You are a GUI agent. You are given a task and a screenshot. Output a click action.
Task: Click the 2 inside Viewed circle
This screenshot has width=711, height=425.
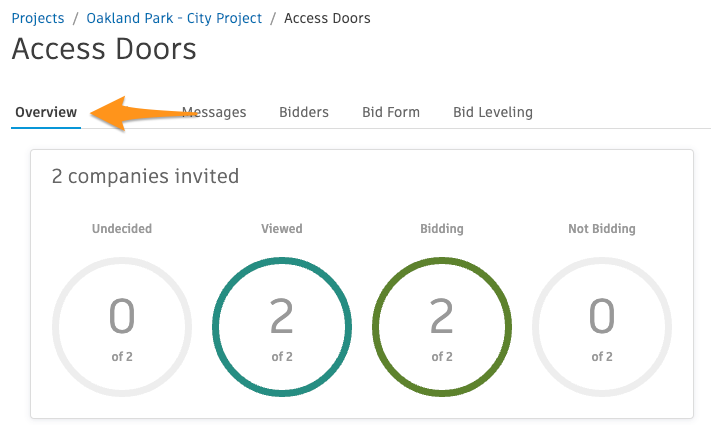coord(282,316)
